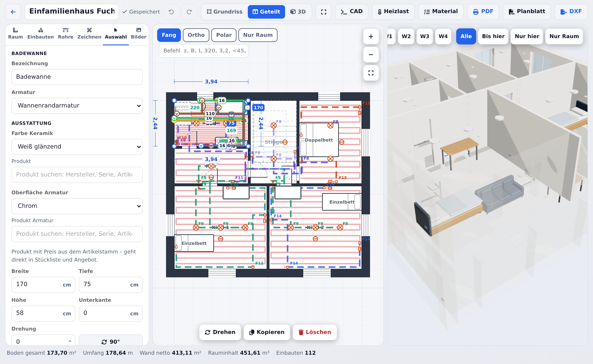
Task: Click Drehen to rotate the bathtub
Action: point(220,332)
